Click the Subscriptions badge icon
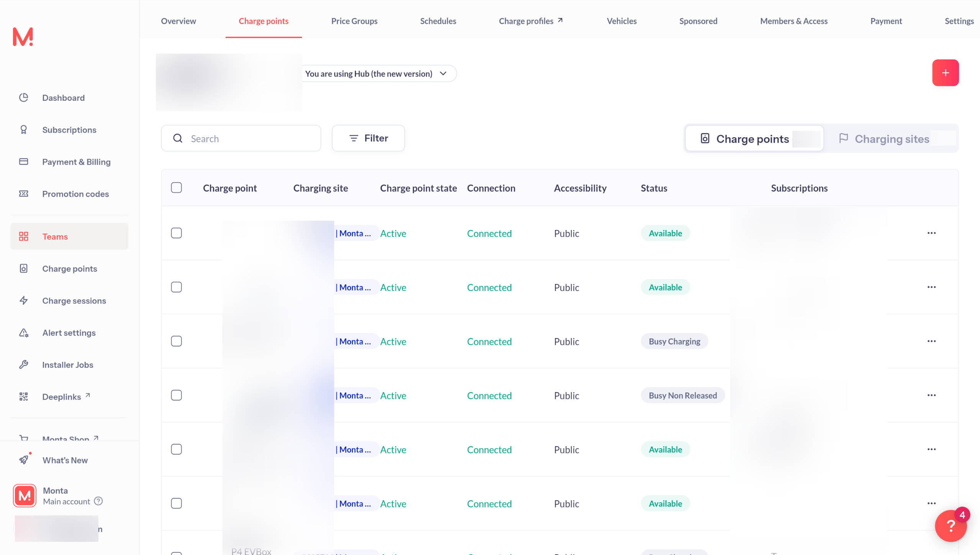This screenshot has height=555, width=980. [24, 130]
